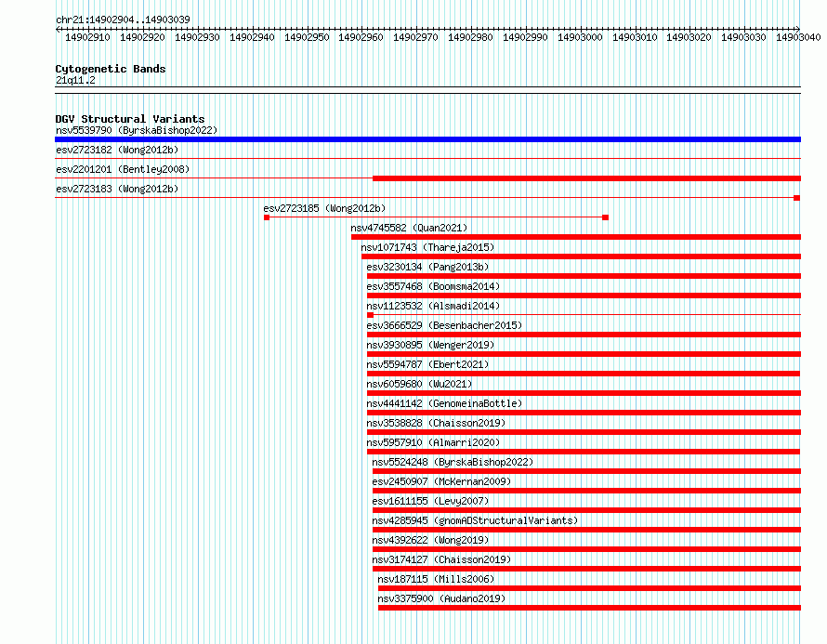Open nsv3930895 (Wenger2019) variant label

[430, 345]
